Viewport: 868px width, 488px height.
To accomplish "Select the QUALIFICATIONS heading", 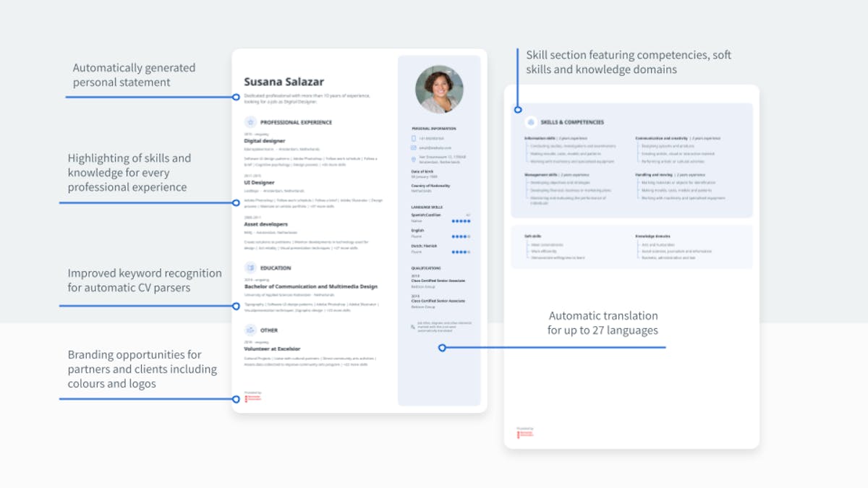I will coord(425,268).
